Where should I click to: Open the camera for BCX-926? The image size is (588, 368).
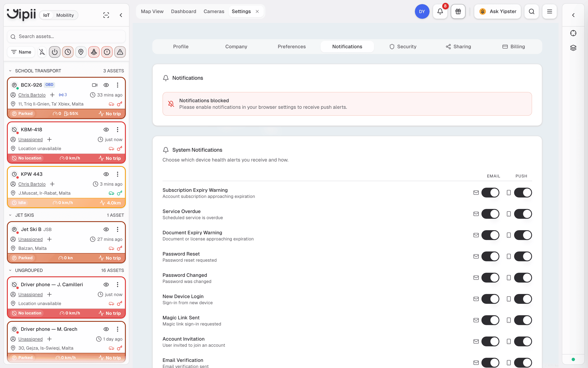coord(95,85)
